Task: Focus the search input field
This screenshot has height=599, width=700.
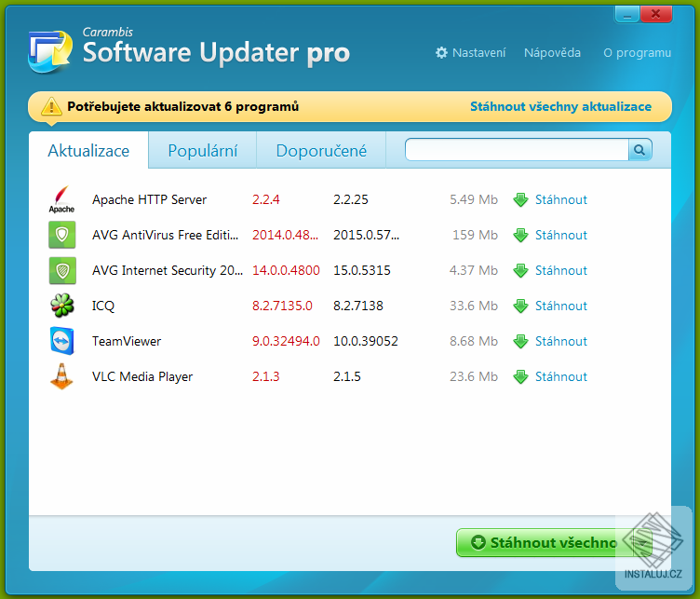Action: [517, 150]
